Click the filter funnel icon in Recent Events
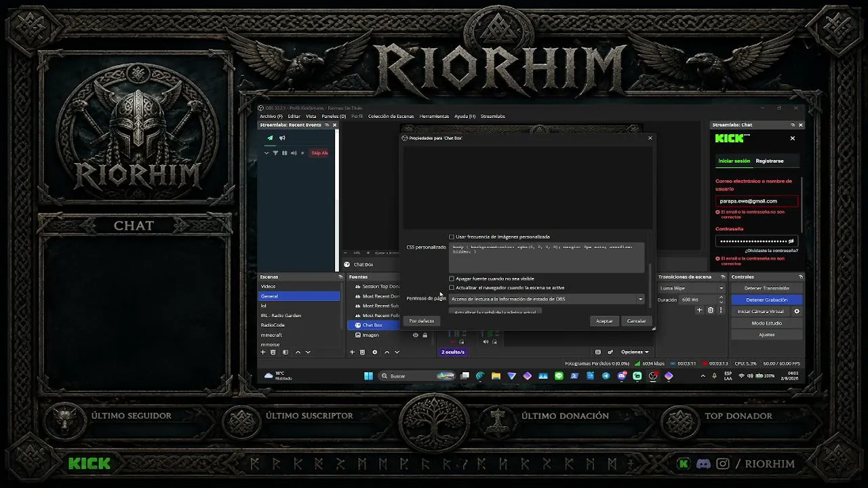The height and width of the screenshot is (488, 868). (x=275, y=153)
